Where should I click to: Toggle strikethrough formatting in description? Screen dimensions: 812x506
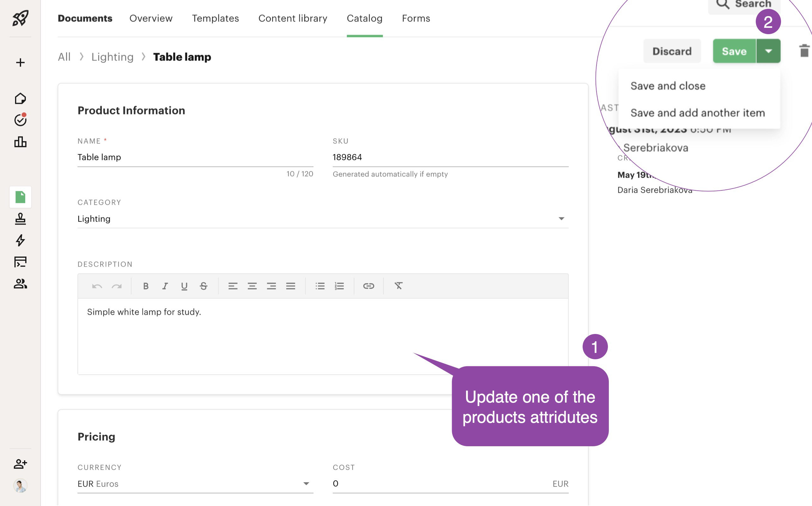point(203,286)
